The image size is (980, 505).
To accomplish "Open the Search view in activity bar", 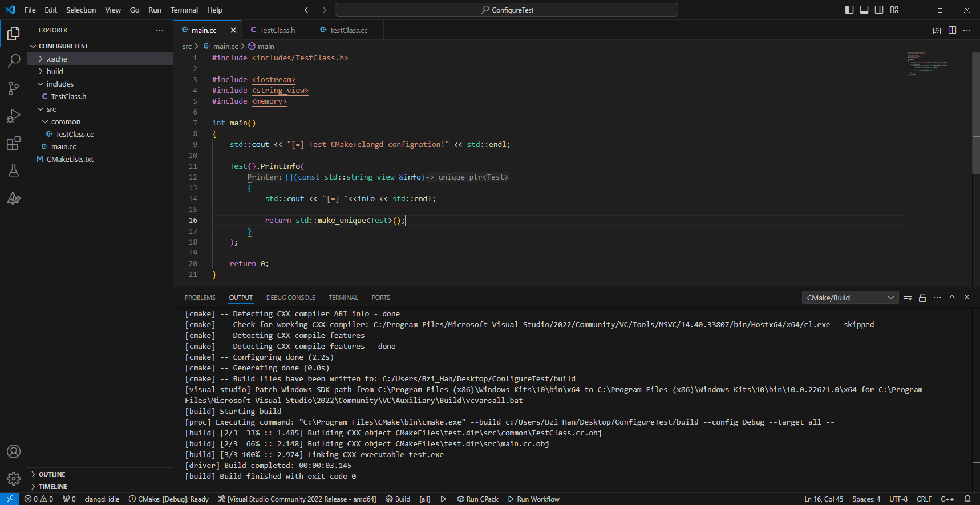I will 14,60.
